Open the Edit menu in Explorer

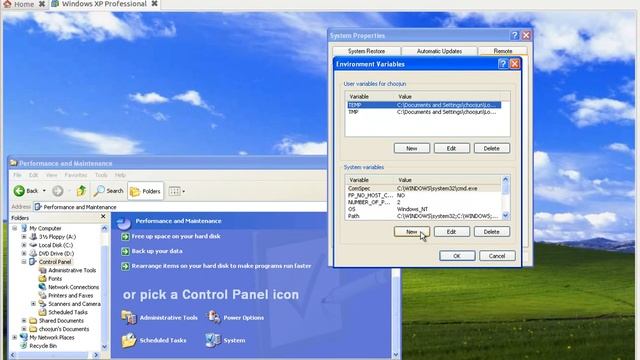click(x=33, y=175)
